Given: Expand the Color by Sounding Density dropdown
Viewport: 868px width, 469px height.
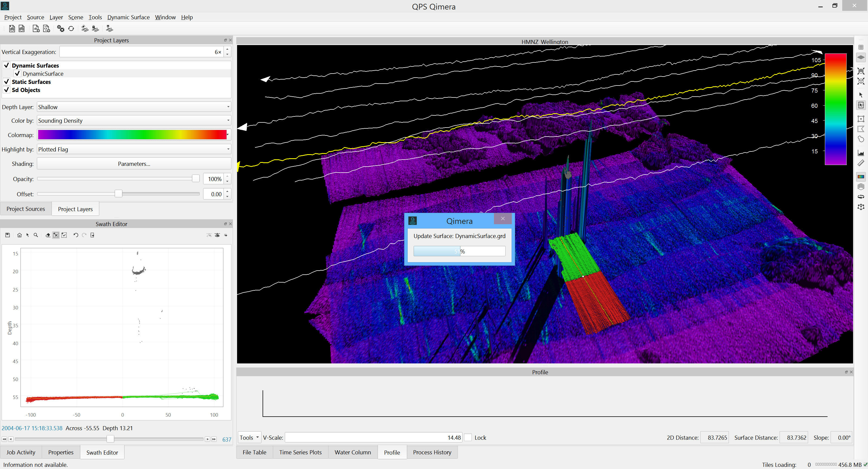Looking at the screenshot, I should click(x=134, y=120).
